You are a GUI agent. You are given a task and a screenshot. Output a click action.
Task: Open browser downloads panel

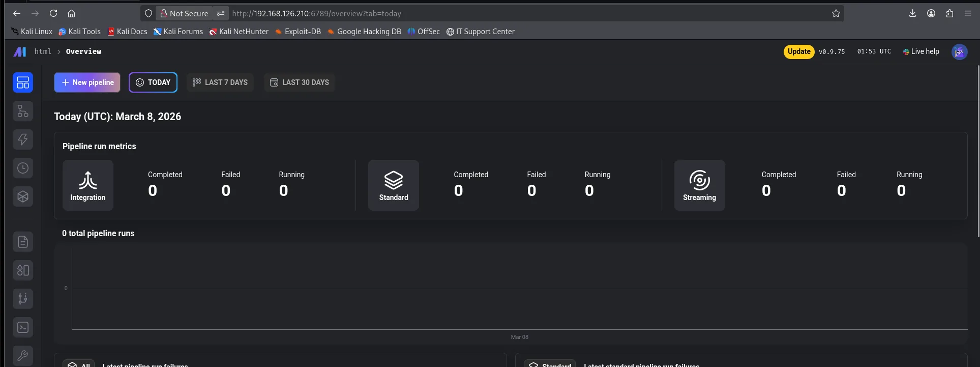(913, 13)
